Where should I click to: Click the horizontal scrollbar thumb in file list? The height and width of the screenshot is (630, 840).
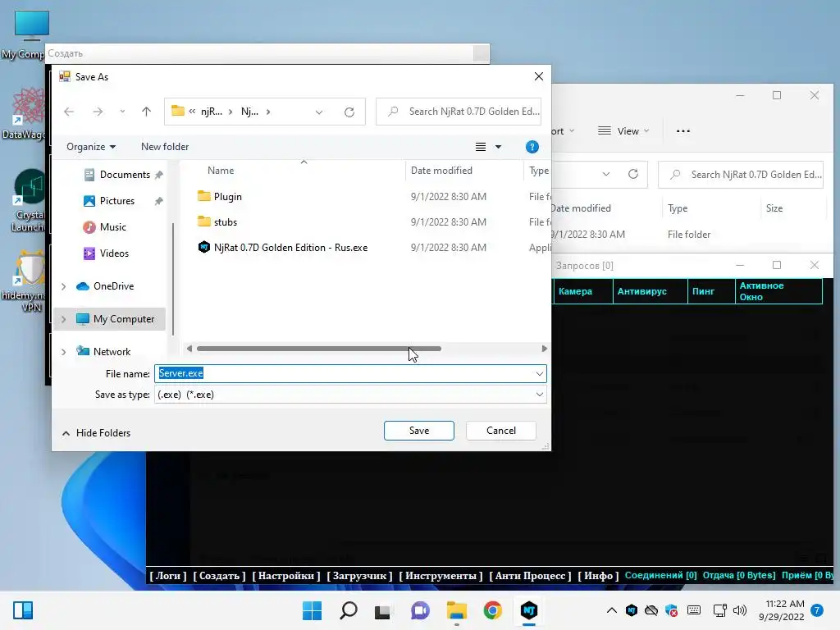(319, 349)
